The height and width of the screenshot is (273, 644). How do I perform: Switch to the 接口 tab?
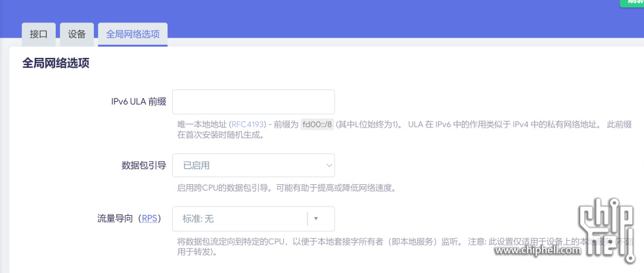(x=39, y=34)
